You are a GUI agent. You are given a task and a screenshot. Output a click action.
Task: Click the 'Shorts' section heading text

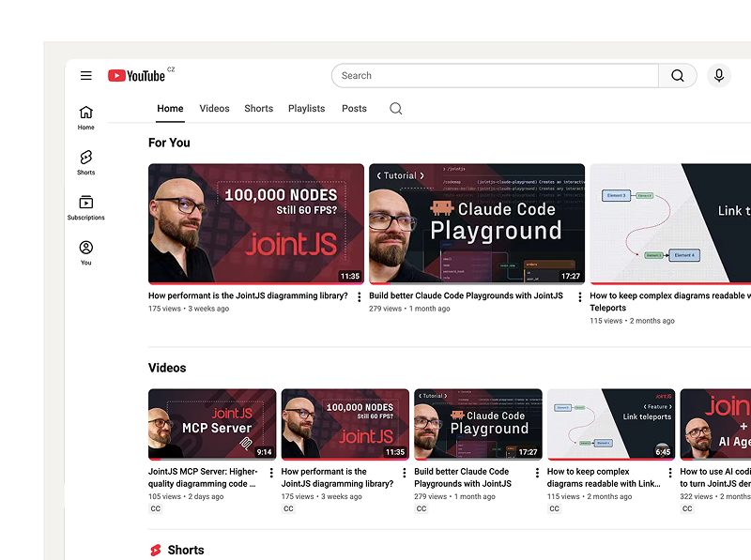[x=186, y=551]
